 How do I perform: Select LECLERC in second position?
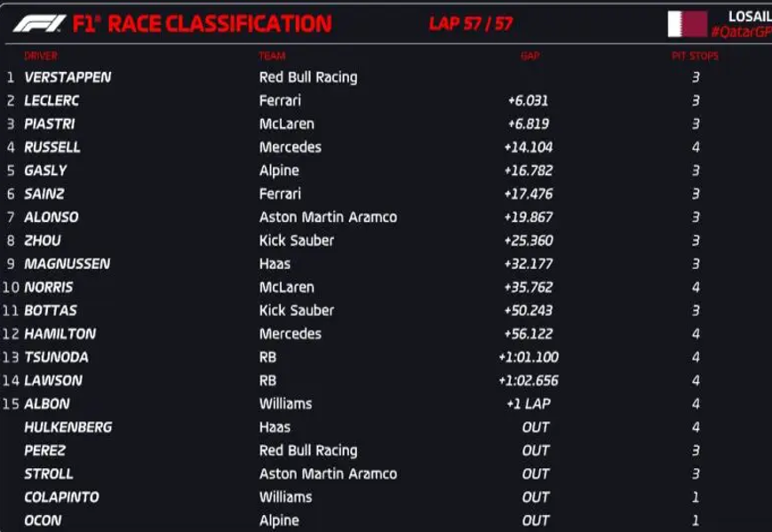[x=52, y=101]
